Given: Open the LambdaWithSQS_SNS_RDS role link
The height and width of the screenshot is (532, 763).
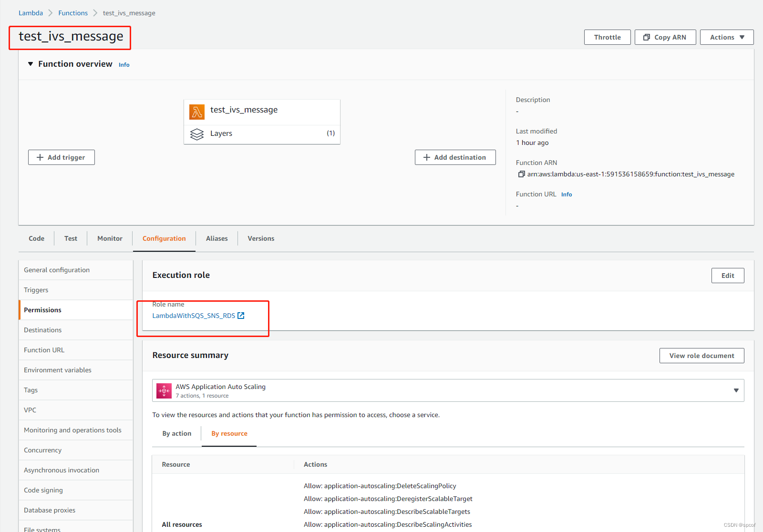Looking at the screenshot, I should [x=194, y=316].
